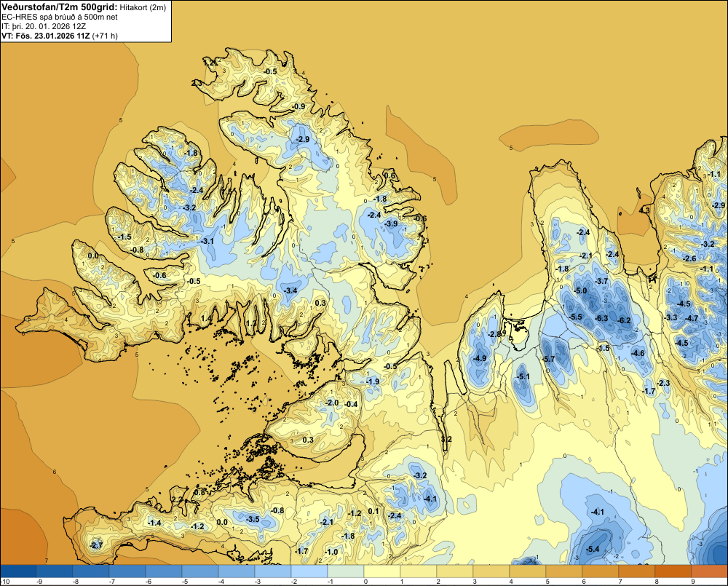Image resolution: width=728 pixels, height=586 pixels.
Task: Select the legend swatch between -10 and -9
Action: pos(18,571)
